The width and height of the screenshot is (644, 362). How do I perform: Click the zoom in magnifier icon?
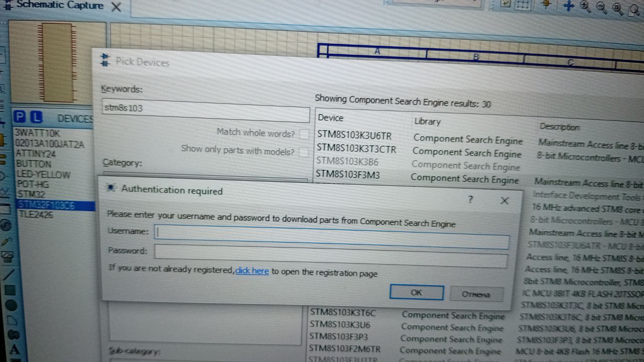click(585, 7)
